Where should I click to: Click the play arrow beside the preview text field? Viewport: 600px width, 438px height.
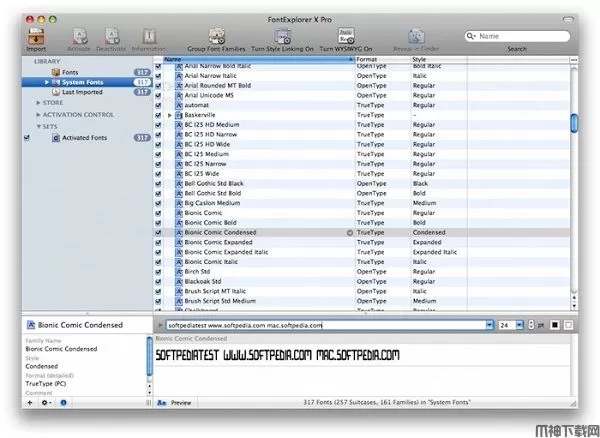[160, 325]
